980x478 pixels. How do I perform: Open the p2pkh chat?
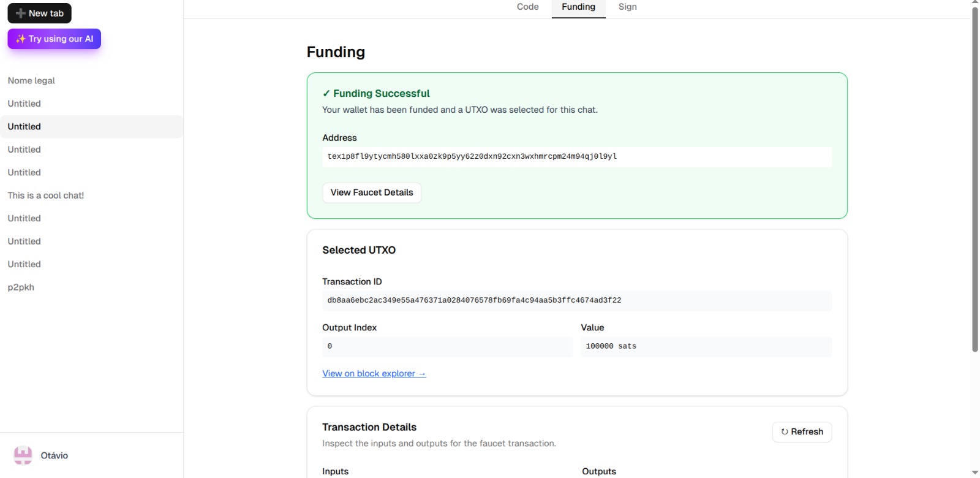pos(21,287)
